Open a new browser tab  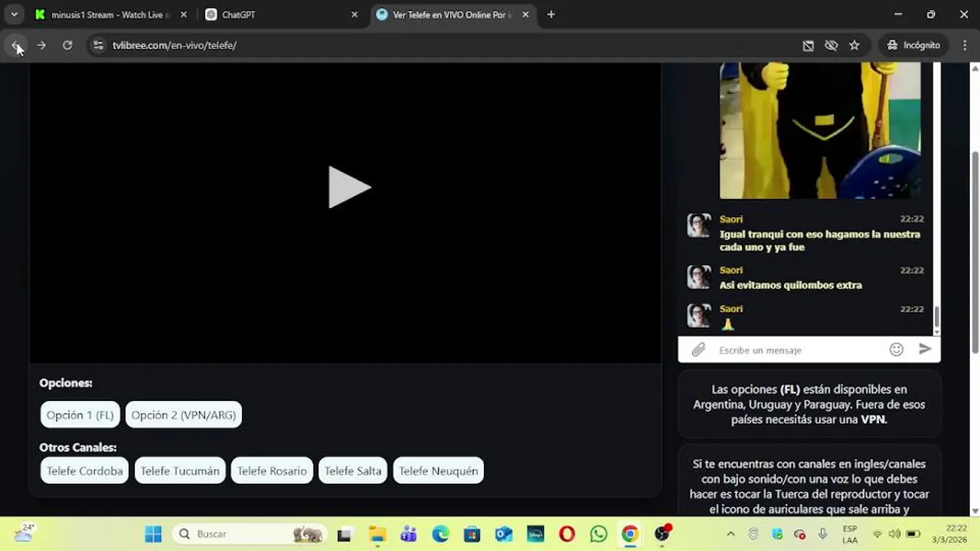[x=550, y=15]
